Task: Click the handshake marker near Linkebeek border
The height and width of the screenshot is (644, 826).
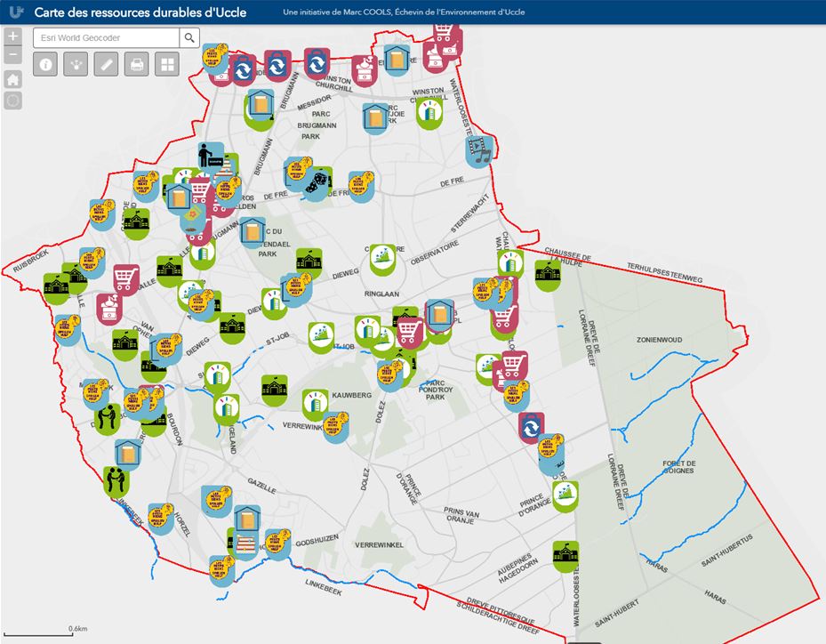Action: [x=116, y=480]
